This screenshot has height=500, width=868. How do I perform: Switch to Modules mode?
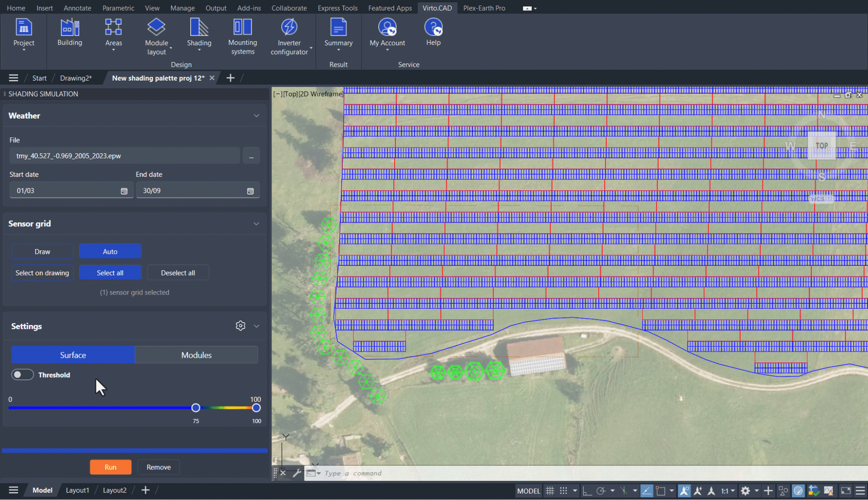click(x=196, y=355)
